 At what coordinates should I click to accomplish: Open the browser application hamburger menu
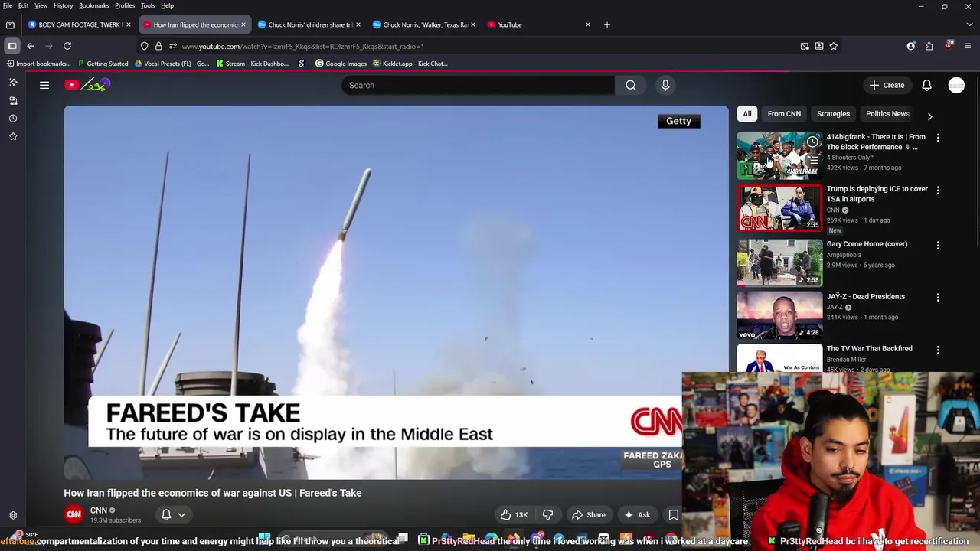click(x=969, y=46)
